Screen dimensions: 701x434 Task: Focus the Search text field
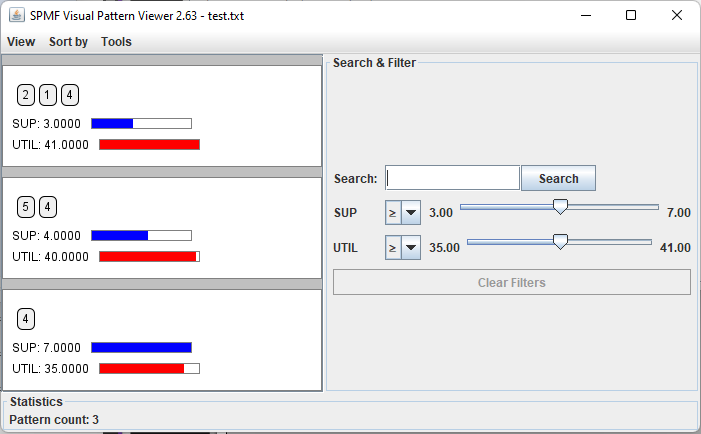point(452,178)
